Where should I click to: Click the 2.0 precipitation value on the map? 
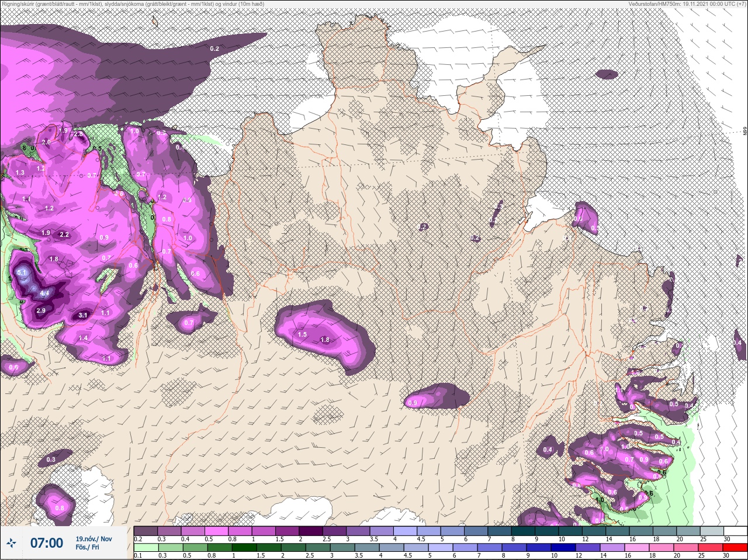pos(46,142)
